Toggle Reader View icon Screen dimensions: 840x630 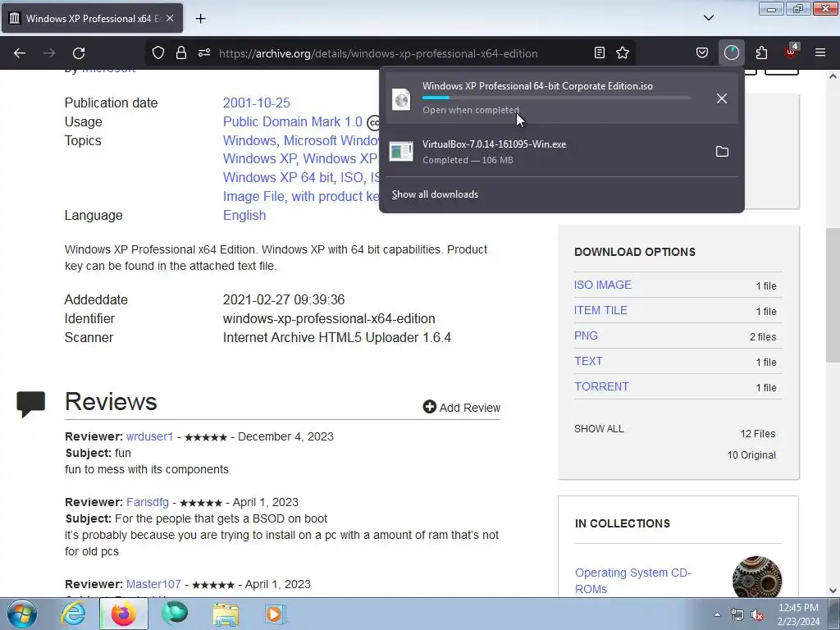point(600,53)
